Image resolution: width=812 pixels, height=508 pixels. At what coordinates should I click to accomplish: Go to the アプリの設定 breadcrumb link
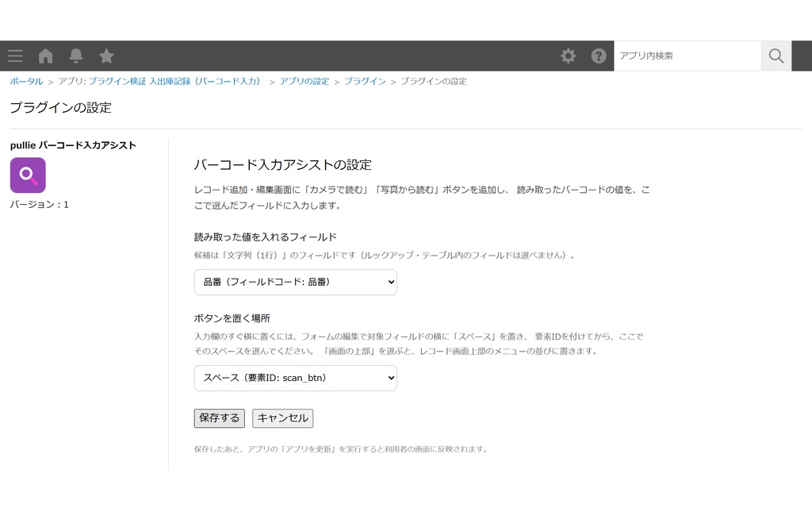click(x=304, y=82)
